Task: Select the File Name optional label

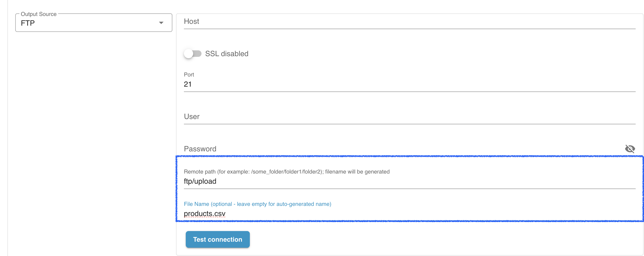Action: point(257,204)
